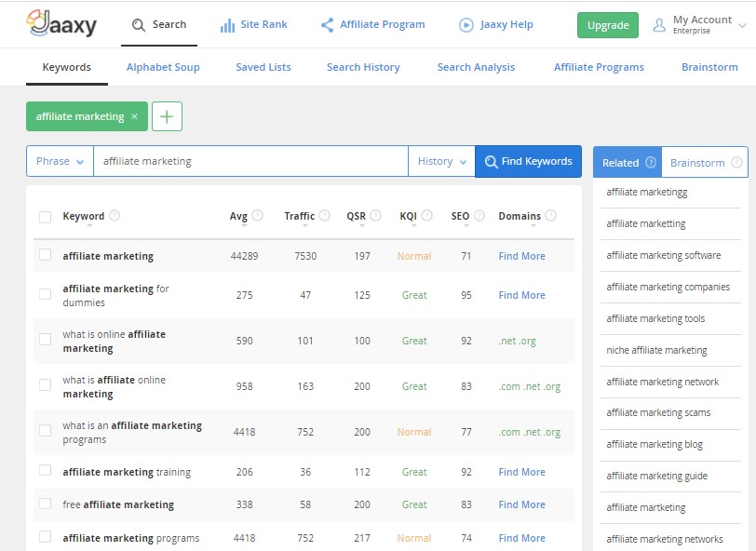
Task: Open the Search Analysis tab
Action: [x=476, y=67]
